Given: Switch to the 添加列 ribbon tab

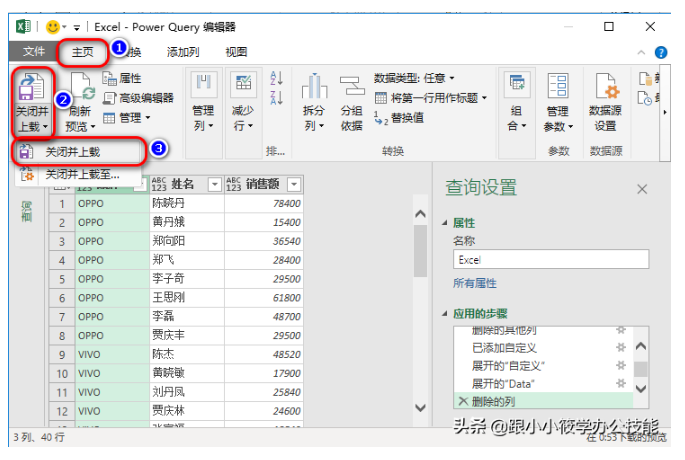Looking at the screenshot, I should [183, 52].
